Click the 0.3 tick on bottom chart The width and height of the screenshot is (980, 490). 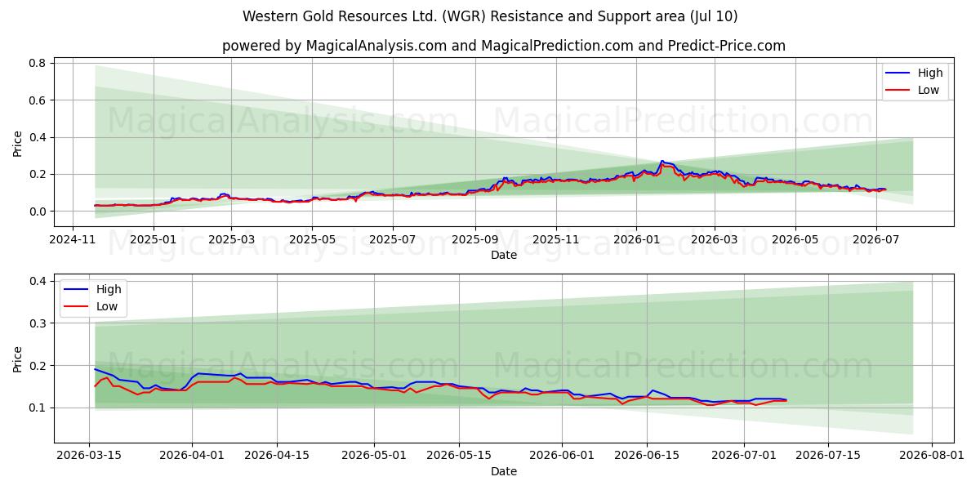39,323
